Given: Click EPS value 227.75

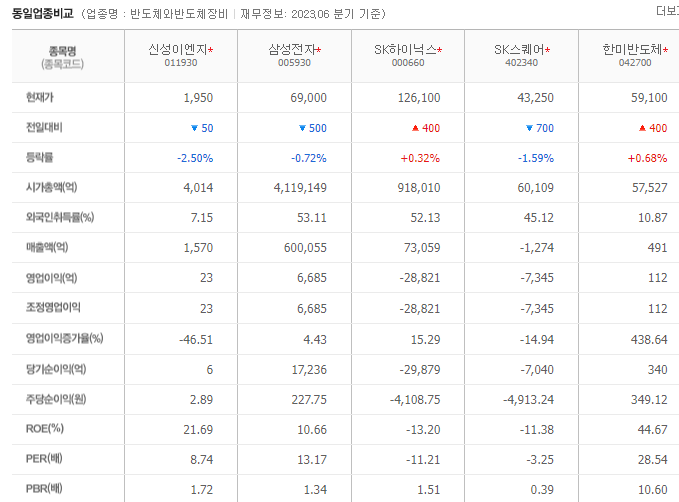Looking at the screenshot, I should point(309,400).
